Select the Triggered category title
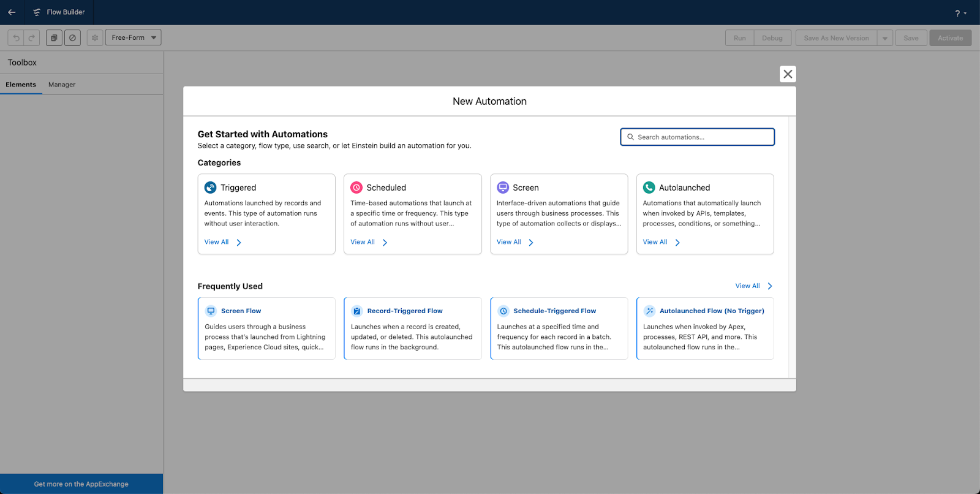Screen dimensions: 980x494 tap(238, 188)
